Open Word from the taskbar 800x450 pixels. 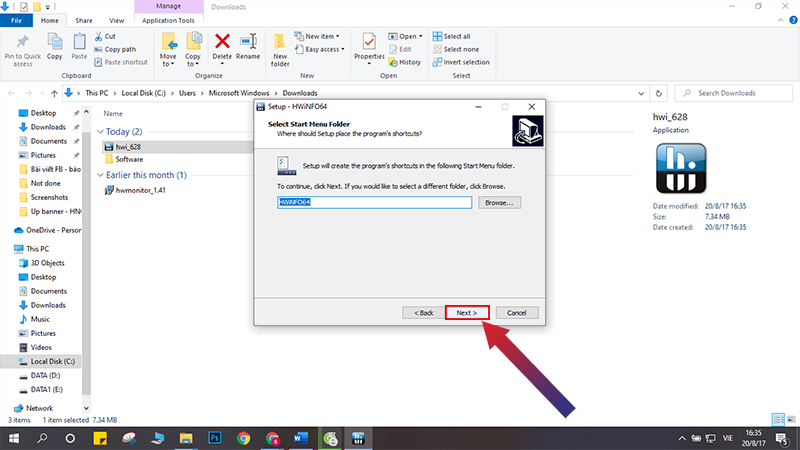point(301,438)
